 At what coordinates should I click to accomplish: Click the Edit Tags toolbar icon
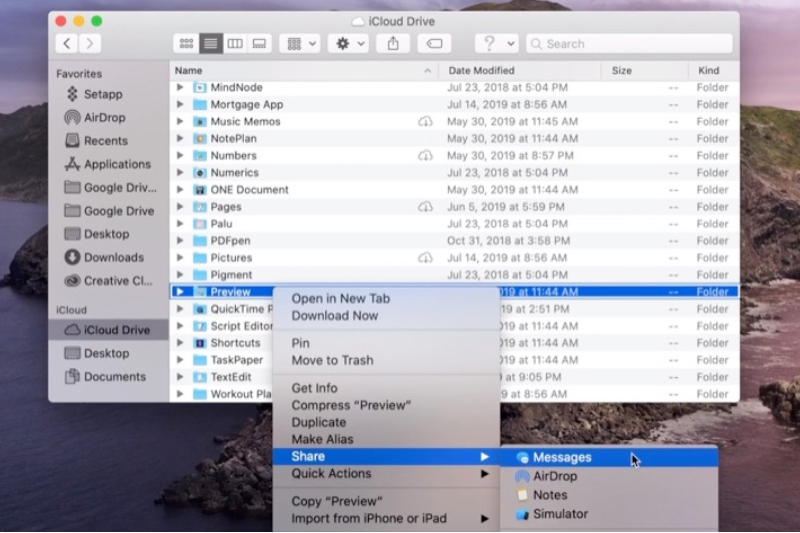(x=434, y=44)
